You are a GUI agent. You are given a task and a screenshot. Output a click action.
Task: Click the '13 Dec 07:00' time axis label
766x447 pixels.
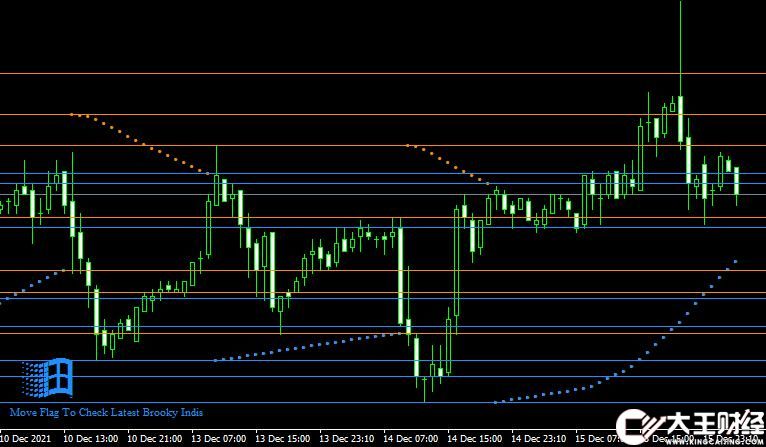coord(218,439)
